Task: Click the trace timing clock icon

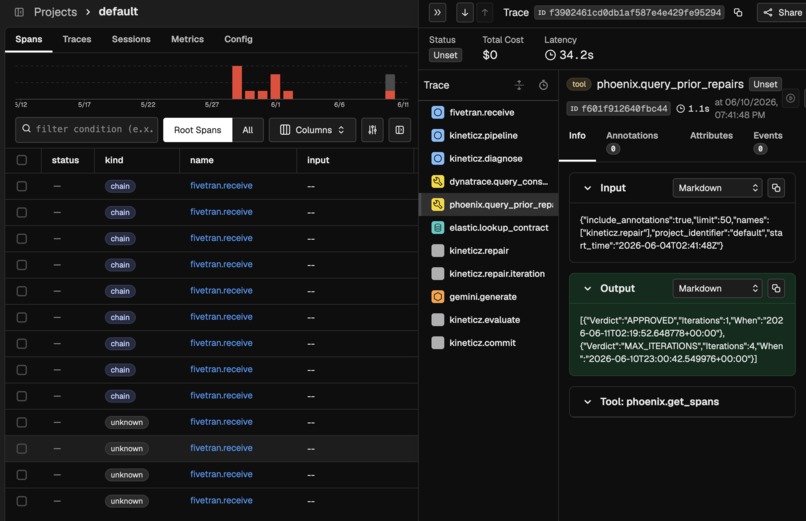Action: point(543,85)
